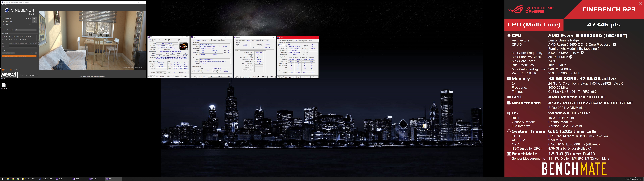Click the 47346 pts score in BenchMate panel
This screenshot has height=181, width=644.
(603, 24)
